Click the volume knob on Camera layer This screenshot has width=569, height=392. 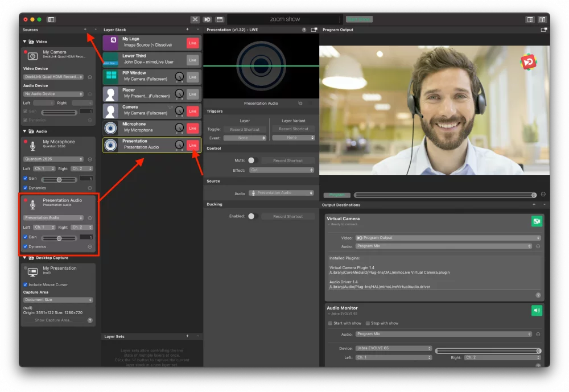coord(179,111)
